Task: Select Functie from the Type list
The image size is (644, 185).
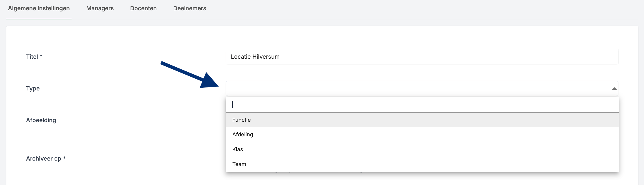Action: pos(242,120)
